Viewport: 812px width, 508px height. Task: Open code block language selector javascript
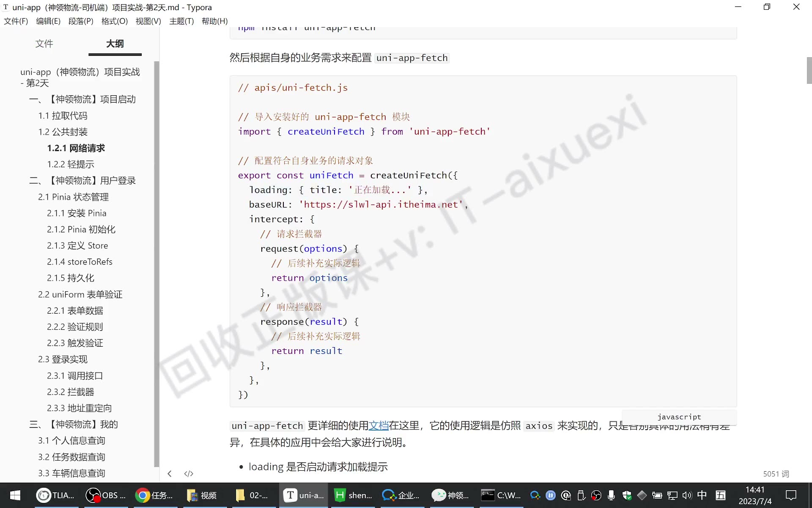pos(679,417)
